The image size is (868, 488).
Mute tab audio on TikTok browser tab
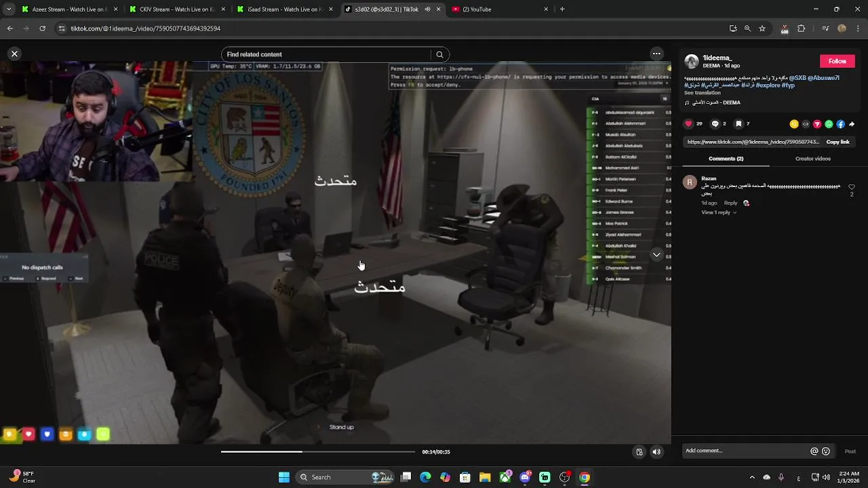click(427, 9)
